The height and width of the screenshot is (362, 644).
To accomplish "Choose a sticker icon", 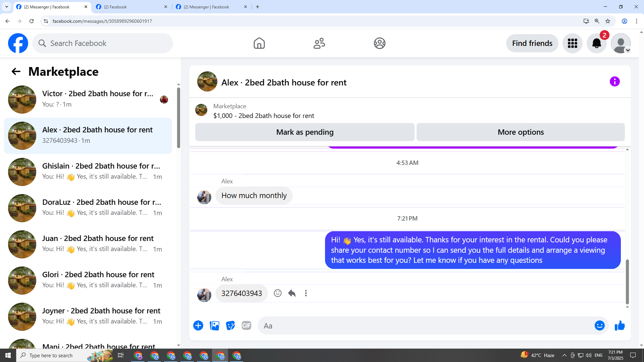I will pos(230,325).
